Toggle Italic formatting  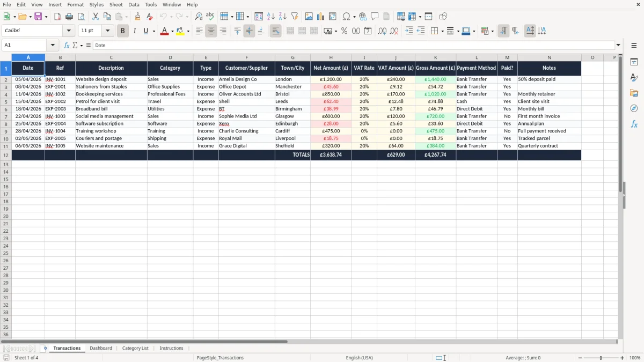click(134, 31)
